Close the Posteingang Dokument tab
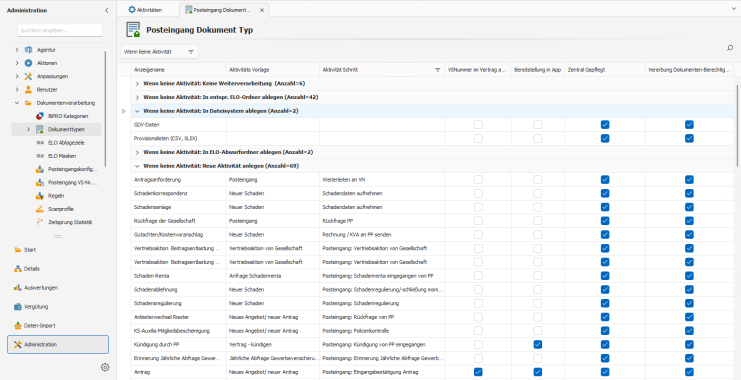This screenshot has width=741, height=380. [262, 9]
